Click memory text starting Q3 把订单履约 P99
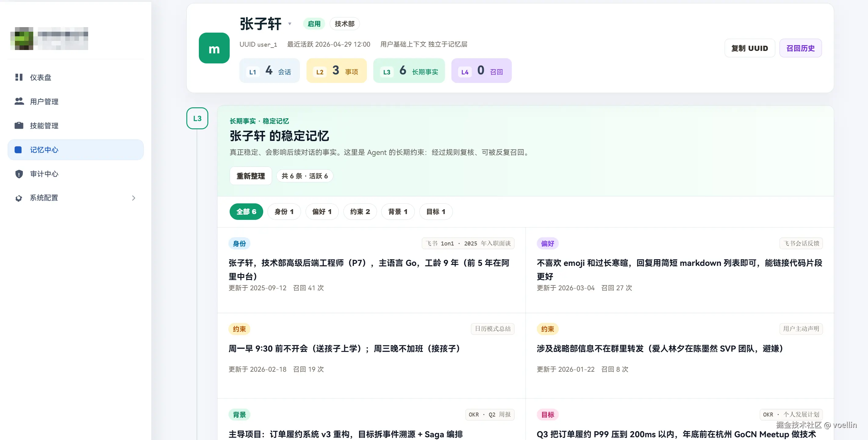 pyautogui.click(x=676, y=434)
